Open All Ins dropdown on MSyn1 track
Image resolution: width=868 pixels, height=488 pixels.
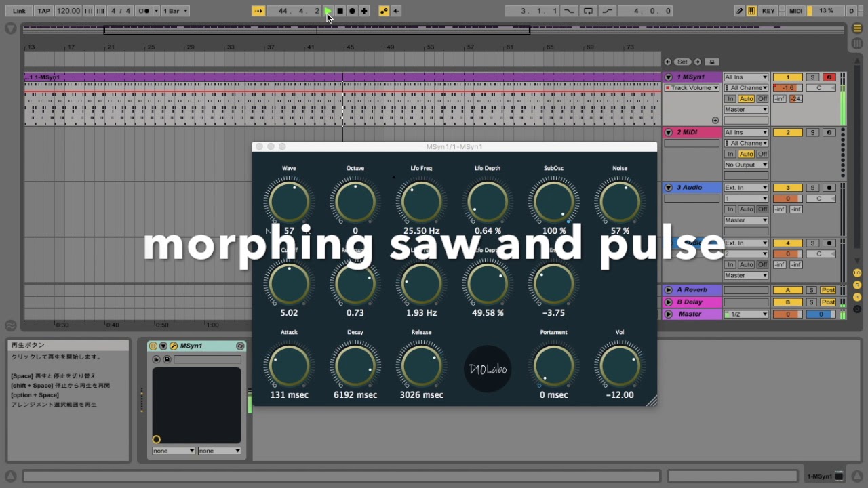coord(746,77)
